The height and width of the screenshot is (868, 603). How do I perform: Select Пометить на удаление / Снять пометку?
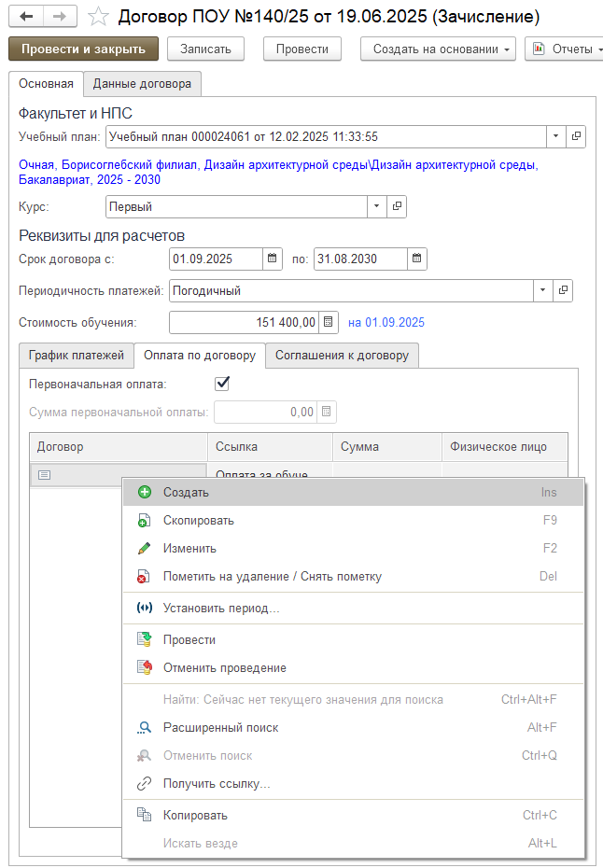(272, 576)
